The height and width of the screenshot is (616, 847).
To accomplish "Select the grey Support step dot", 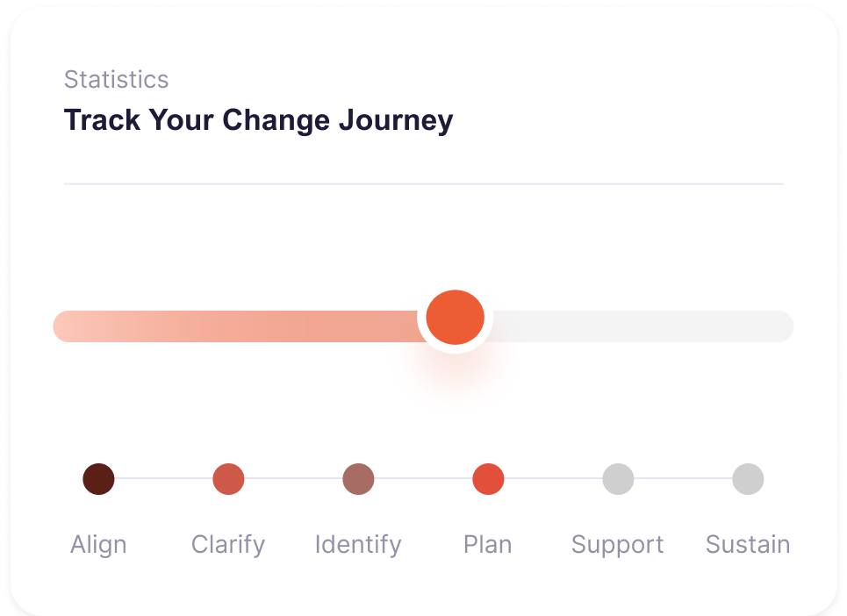I will [x=618, y=479].
